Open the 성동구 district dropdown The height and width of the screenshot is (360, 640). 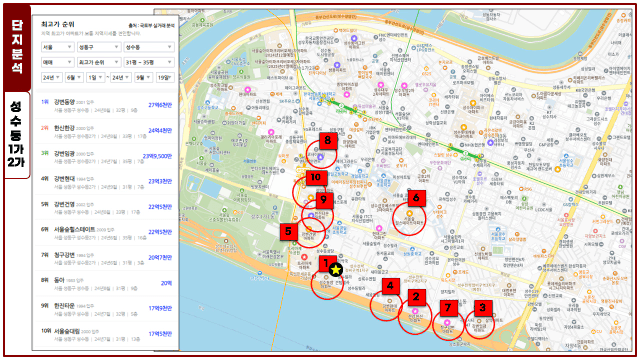tap(98, 47)
